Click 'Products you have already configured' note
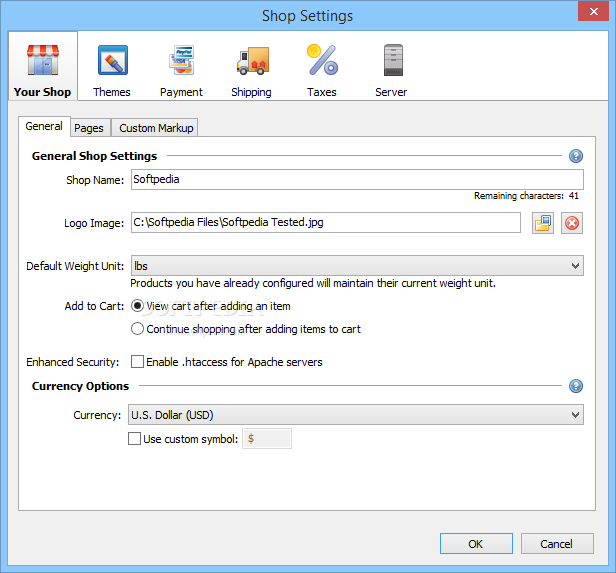This screenshot has height=573, width=616. click(x=313, y=283)
